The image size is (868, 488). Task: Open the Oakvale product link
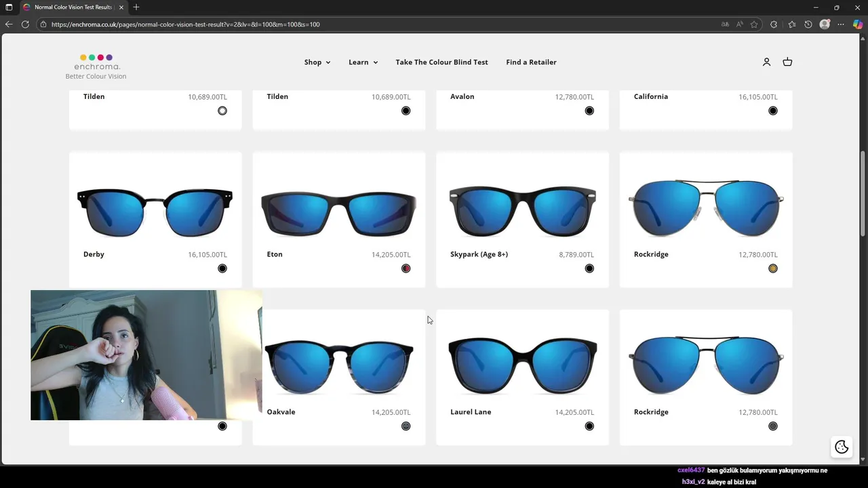[x=281, y=412]
